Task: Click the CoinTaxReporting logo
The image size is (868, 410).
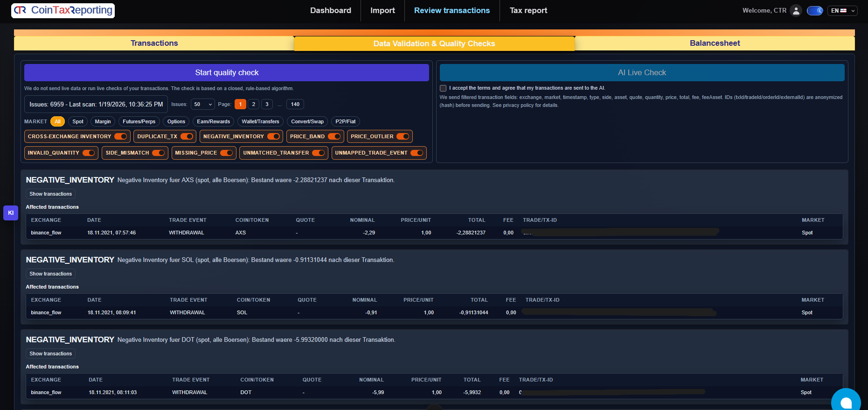Action: click(x=63, y=10)
